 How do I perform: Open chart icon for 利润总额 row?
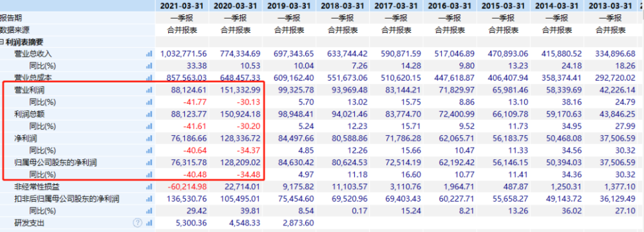pyautogui.click(x=149, y=114)
